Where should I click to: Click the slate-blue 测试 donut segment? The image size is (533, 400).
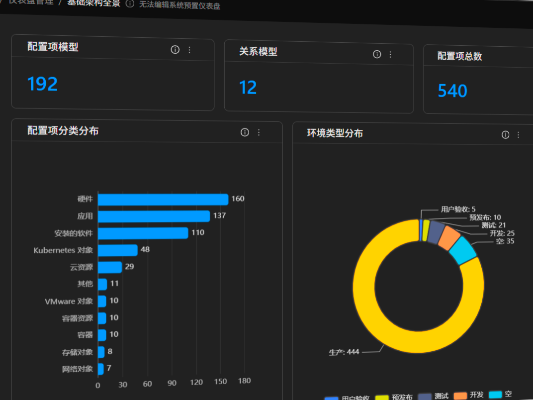pos(436,232)
